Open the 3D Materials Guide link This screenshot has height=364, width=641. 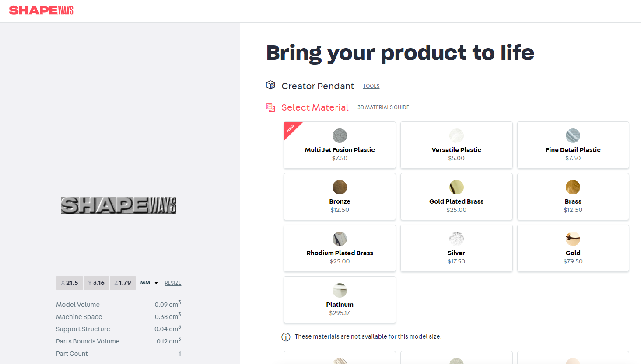[383, 107]
